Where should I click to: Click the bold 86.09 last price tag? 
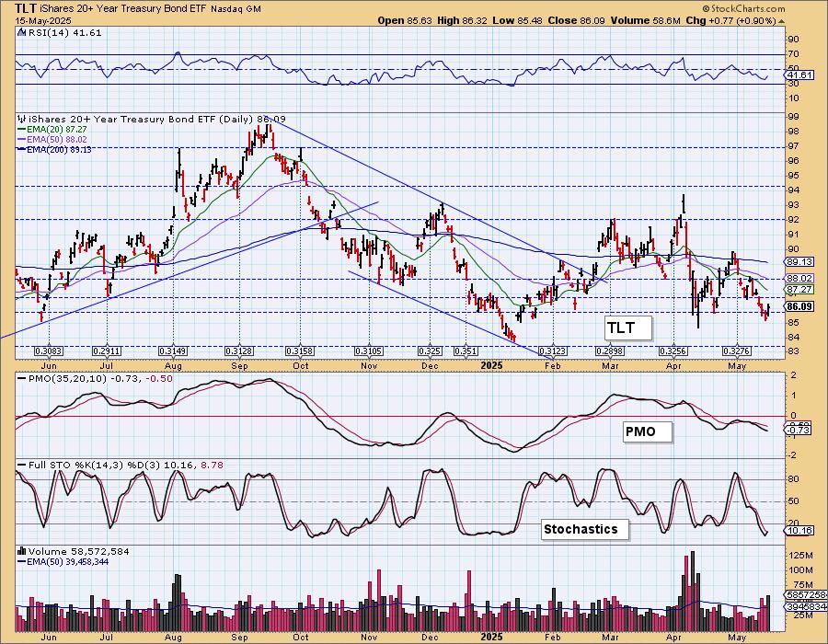tap(799, 306)
